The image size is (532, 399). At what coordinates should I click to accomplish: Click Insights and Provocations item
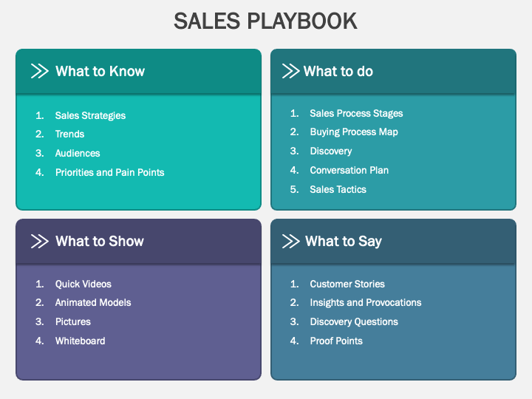(366, 303)
